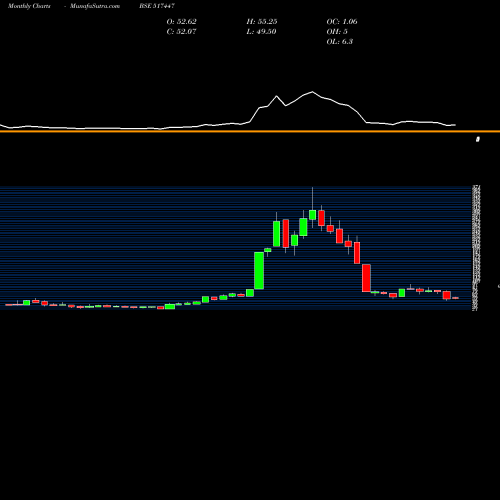The image size is (500, 500).
Task: Click the large red candlestick in the sharp drop
Action: 366,278
